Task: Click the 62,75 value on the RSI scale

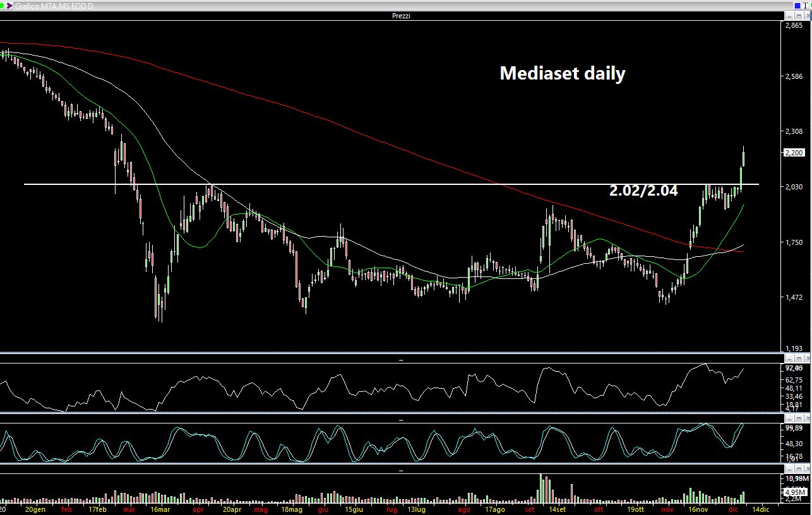Action: tap(794, 380)
